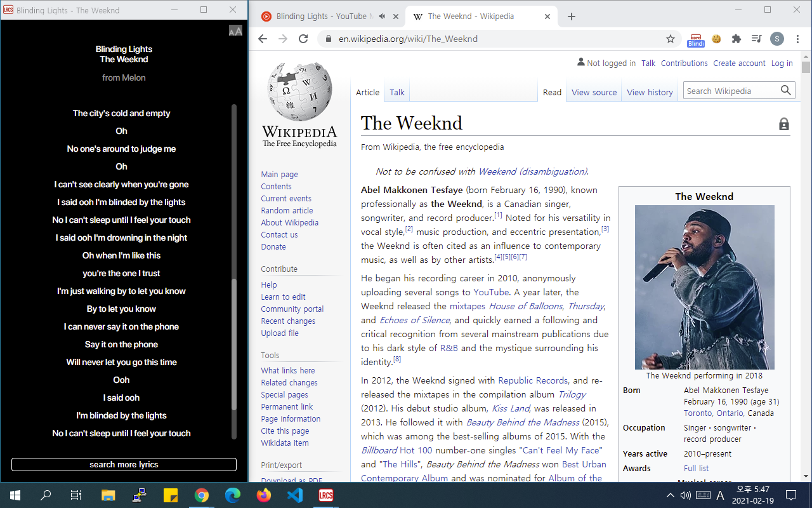Open Microsoft Edge from the taskbar
Screen dimensions: 812x508
click(233, 495)
